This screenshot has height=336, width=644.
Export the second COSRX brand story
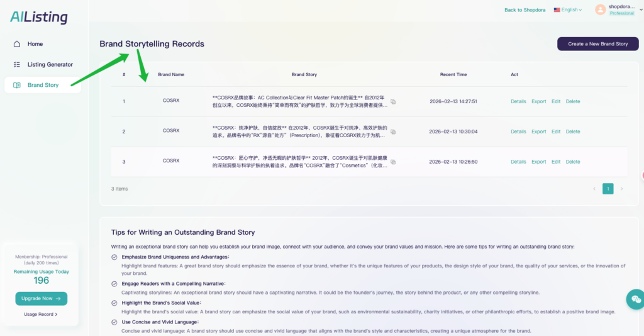[x=538, y=132]
